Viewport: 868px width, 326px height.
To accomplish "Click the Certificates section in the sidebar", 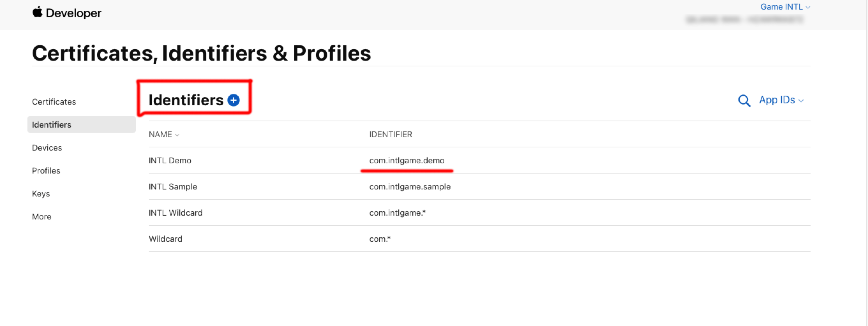I will (54, 101).
